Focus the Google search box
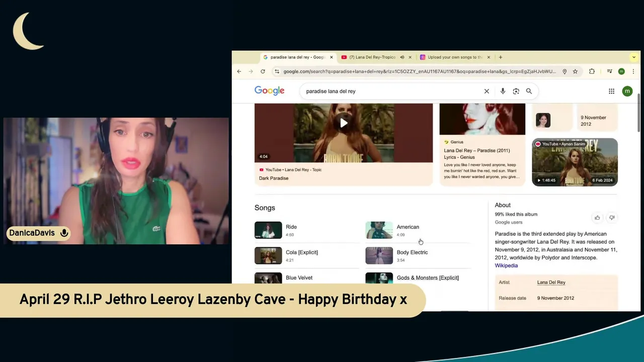This screenshot has width=644, height=362. pyautogui.click(x=392, y=91)
